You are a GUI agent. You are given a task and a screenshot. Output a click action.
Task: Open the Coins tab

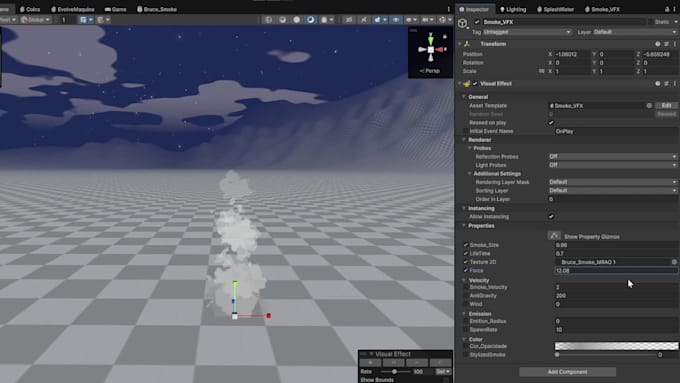click(x=30, y=9)
